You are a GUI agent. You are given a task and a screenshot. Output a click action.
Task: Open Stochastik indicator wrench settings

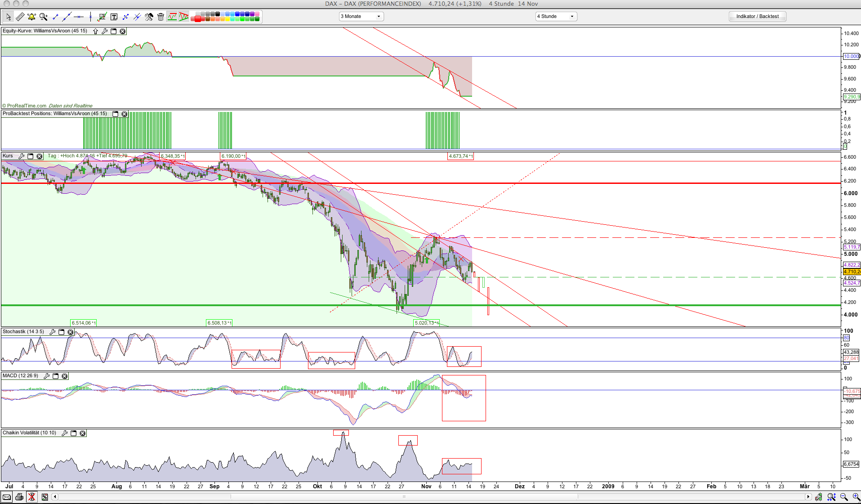coord(52,332)
